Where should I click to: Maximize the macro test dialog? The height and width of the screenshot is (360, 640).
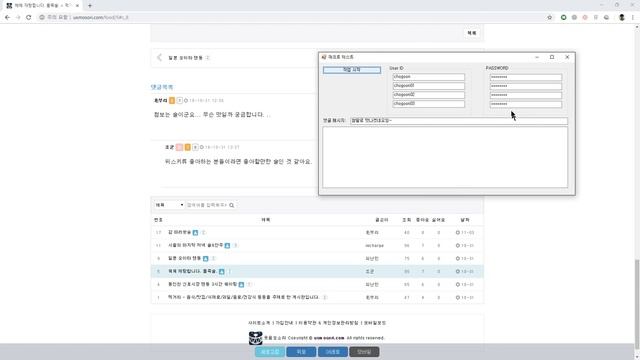pos(552,57)
